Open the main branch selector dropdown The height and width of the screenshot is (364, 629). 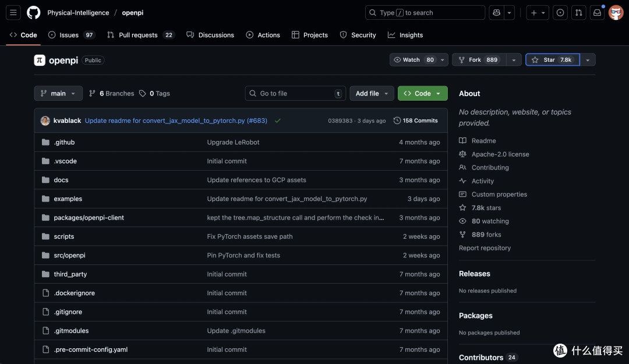click(x=58, y=94)
